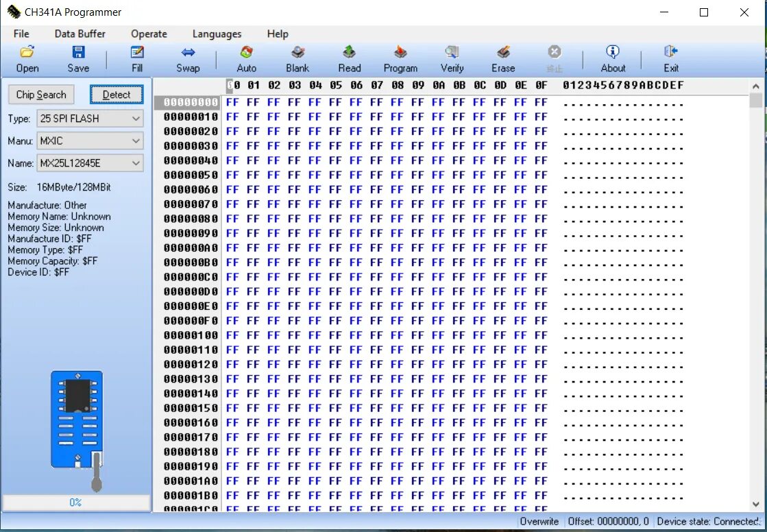Click the 08 column header
The width and height of the screenshot is (767, 532).
[397, 85]
